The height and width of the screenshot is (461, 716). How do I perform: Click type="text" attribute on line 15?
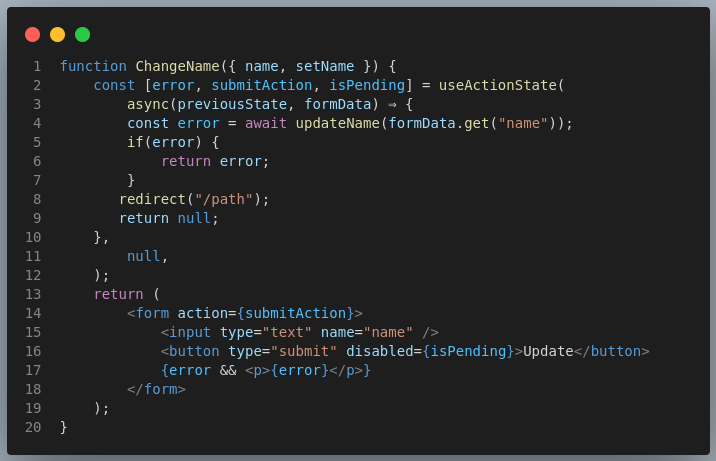pyautogui.click(x=266, y=332)
